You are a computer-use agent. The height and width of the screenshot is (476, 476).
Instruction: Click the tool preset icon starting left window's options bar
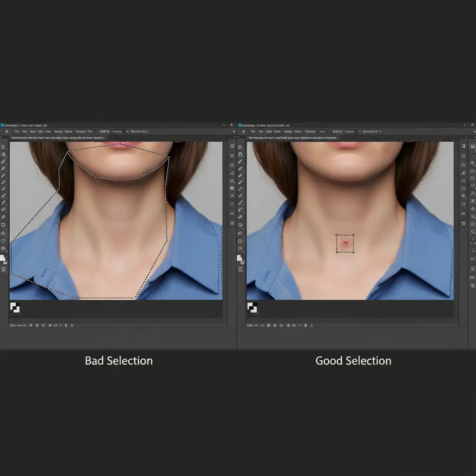[x=7, y=132]
